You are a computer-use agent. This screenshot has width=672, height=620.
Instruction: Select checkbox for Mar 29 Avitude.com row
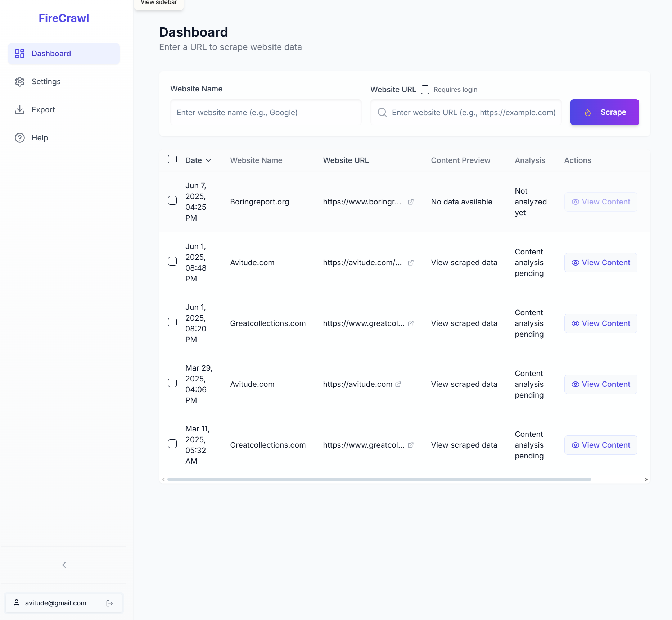coord(172,383)
